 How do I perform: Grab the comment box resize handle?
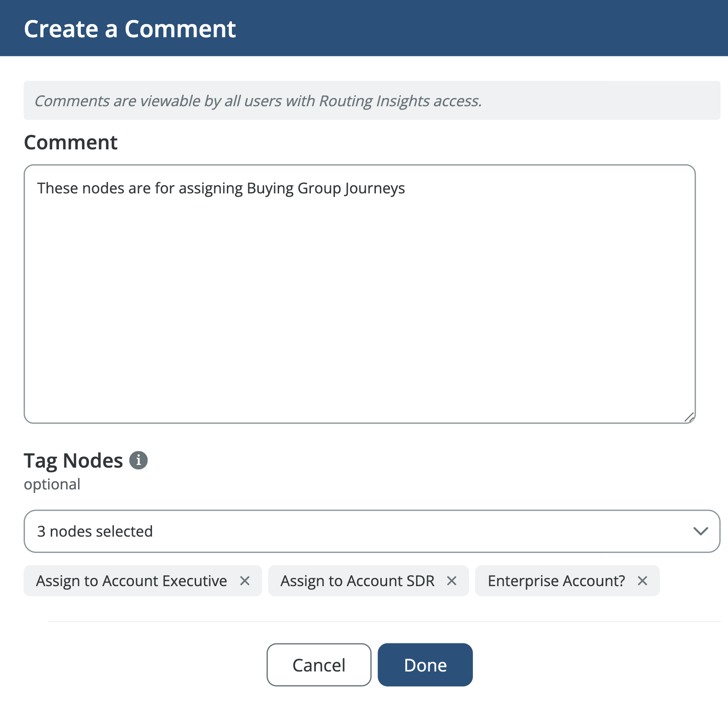(x=689, y=417)
